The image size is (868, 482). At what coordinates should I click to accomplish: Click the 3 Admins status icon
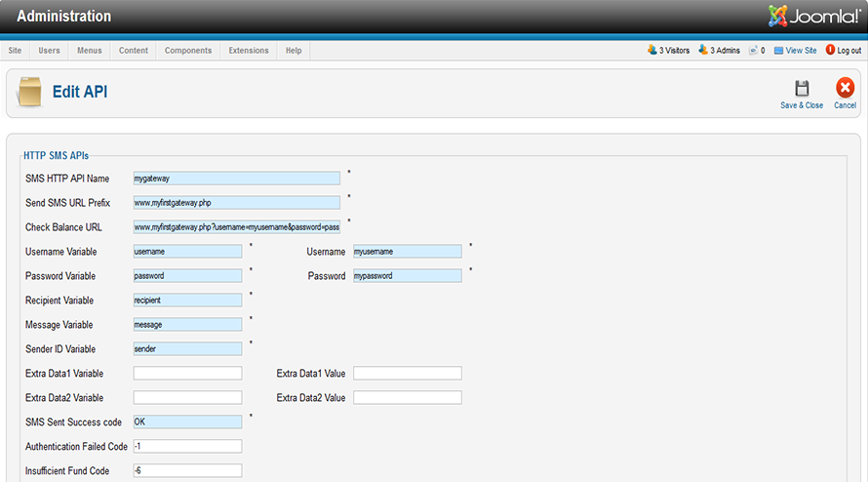pyautogui.click(x=703, y=50)
